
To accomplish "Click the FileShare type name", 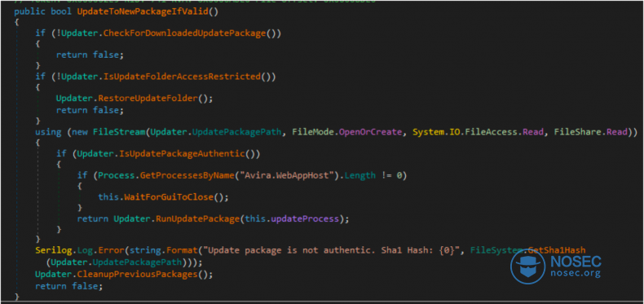I will tap(578, 132).
